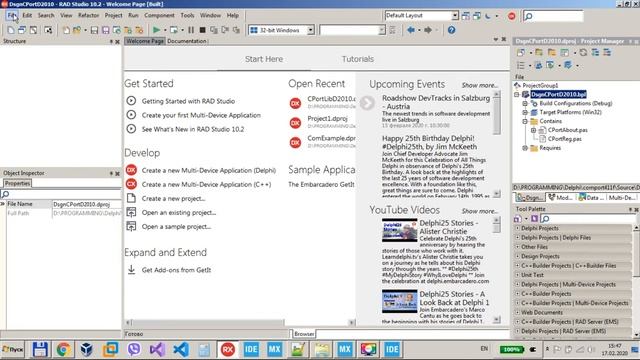Collapse the DsgnCPortD2010.bpl project node
640x360 pixels.
(516, 94)
